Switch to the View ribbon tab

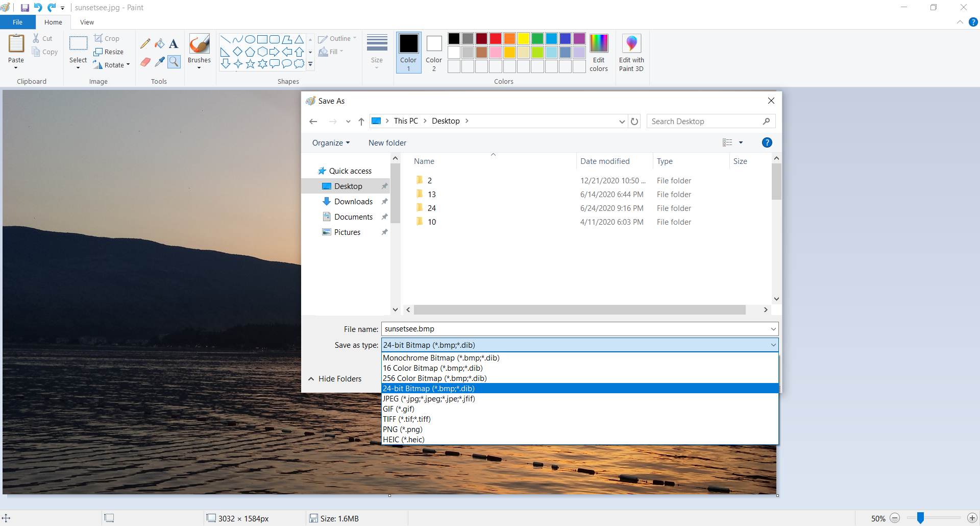click(87, 22)
